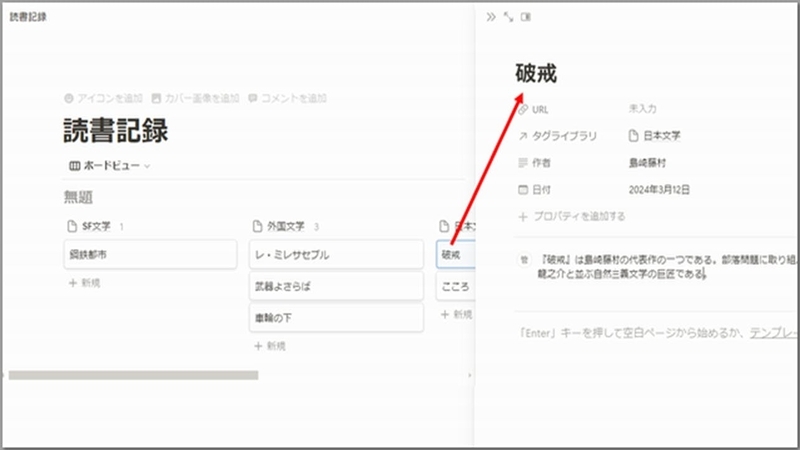Open page in full view icon
Image resolution: width=800 pixels, height=450 pixels.
tap(508, 17)
